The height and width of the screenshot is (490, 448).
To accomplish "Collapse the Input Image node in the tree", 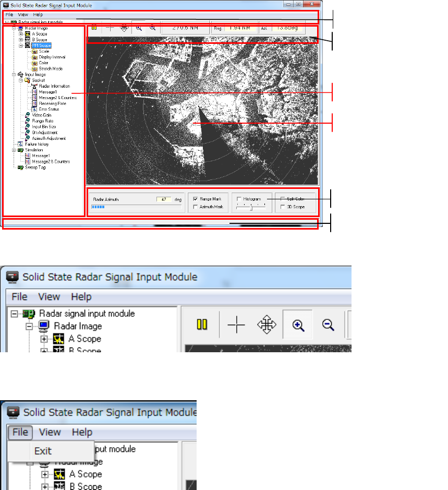I will click(14, 75).
